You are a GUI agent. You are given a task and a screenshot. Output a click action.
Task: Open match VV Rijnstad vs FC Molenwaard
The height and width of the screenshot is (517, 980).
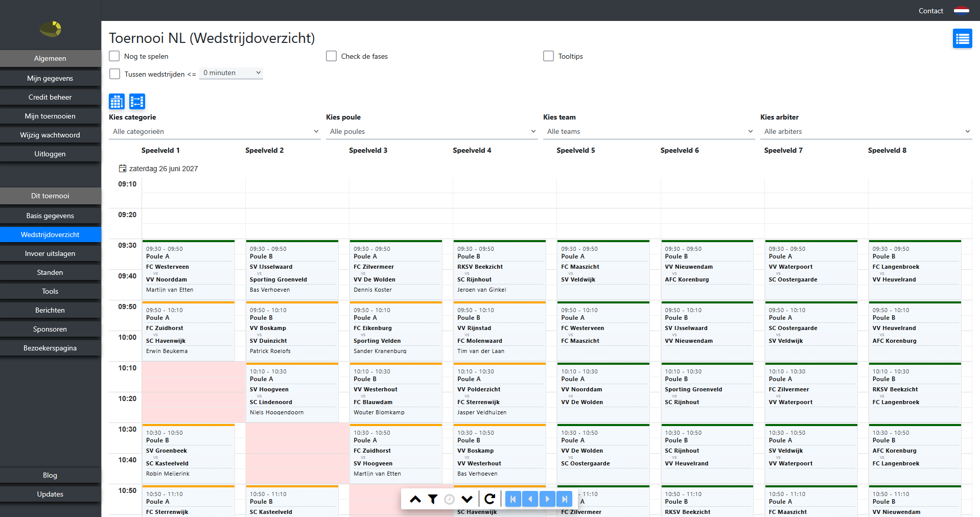point(499,331)
